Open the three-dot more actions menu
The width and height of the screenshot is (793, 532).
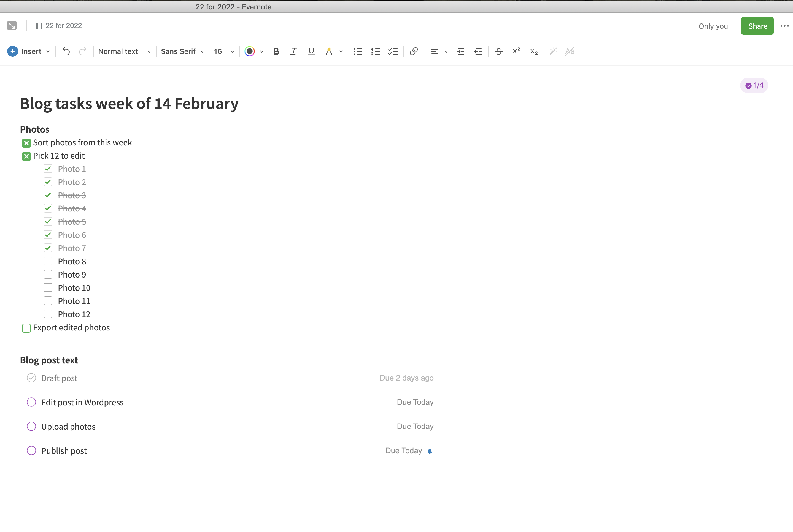(x=784, y=26)
